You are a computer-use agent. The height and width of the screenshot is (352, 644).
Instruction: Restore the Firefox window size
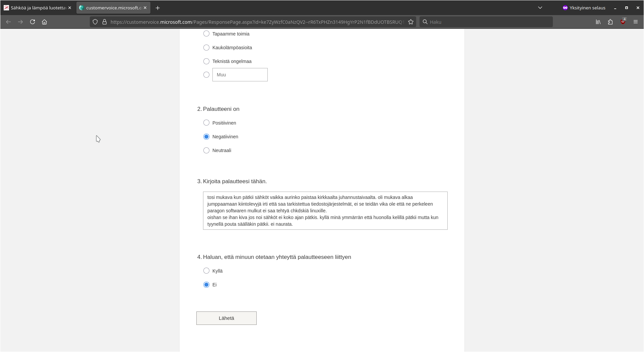627,8
